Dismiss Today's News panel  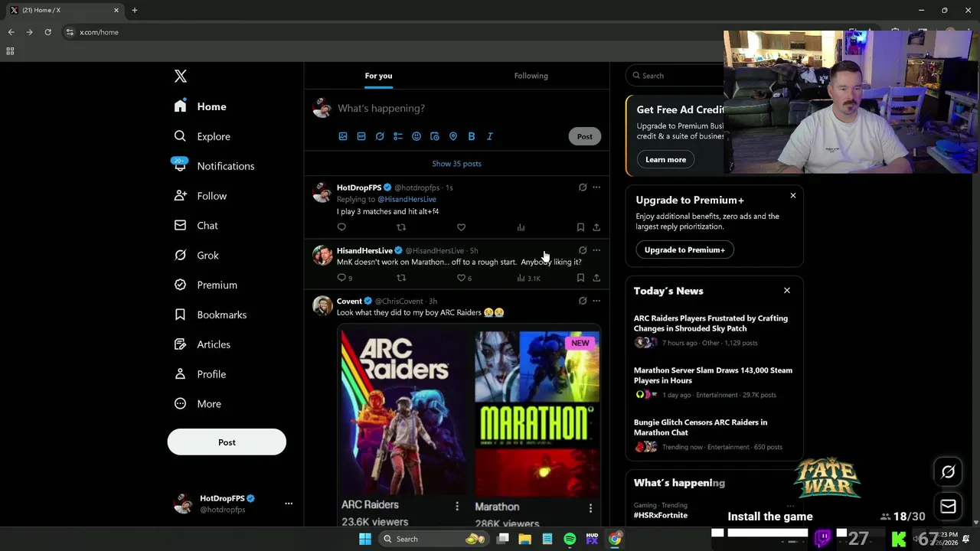pyautogui.click(x=786, y=291)
